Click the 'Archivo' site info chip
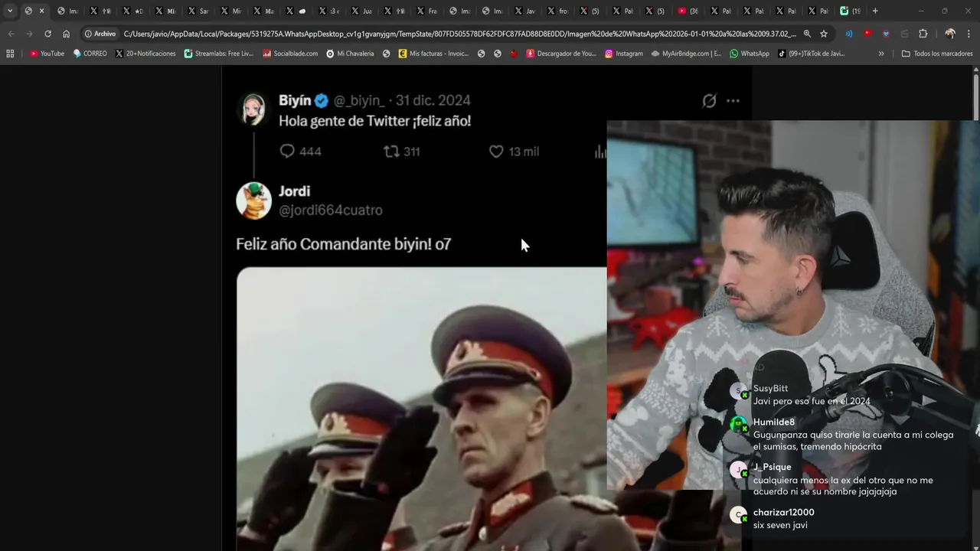The height and width of the screenshot is (551, 980). click(100, 34)
